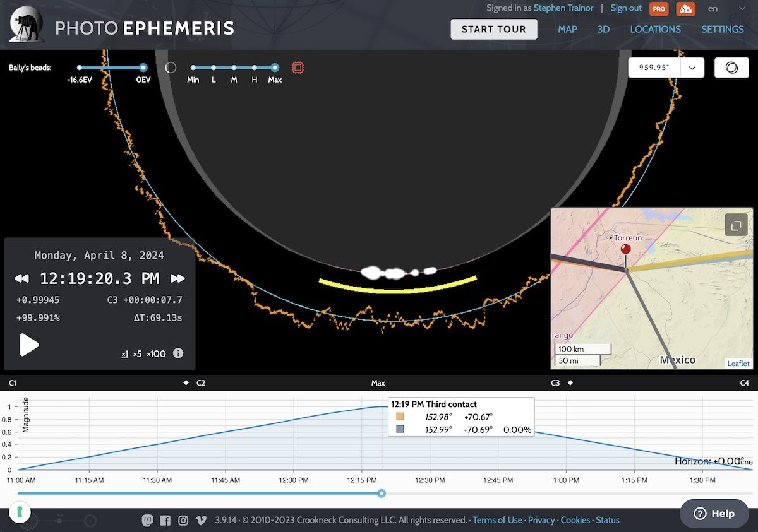Click the +0.99945 magnitude value
Screen dimensions: 758x532
[x=38, y=300]
